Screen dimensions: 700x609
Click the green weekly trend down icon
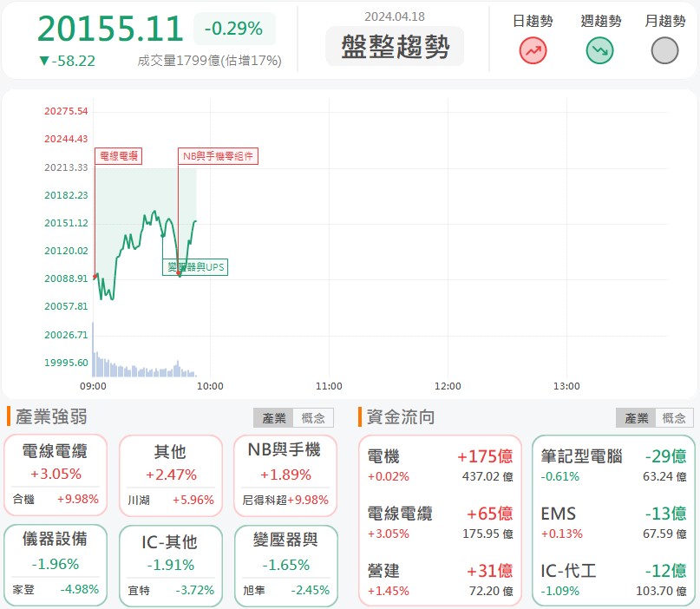[599, 50]
